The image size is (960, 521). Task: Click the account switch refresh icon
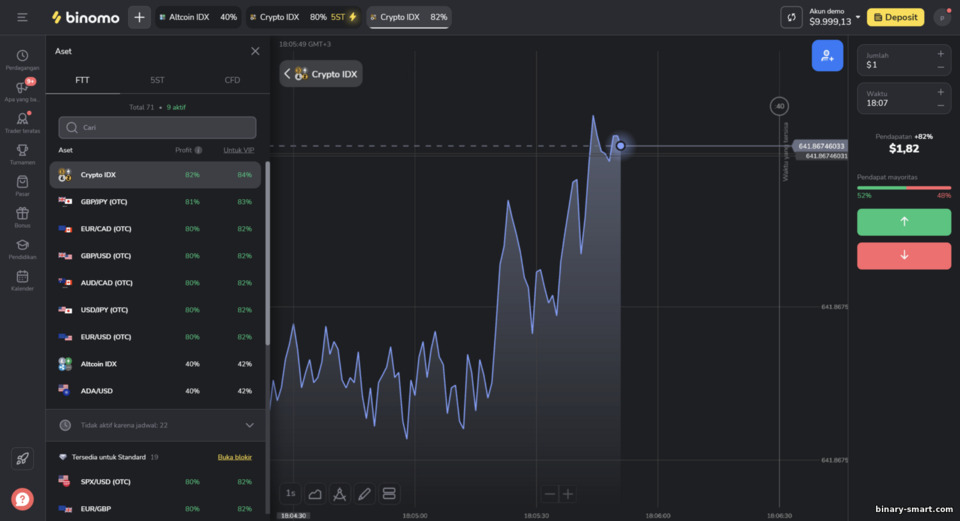coord(791,17)
